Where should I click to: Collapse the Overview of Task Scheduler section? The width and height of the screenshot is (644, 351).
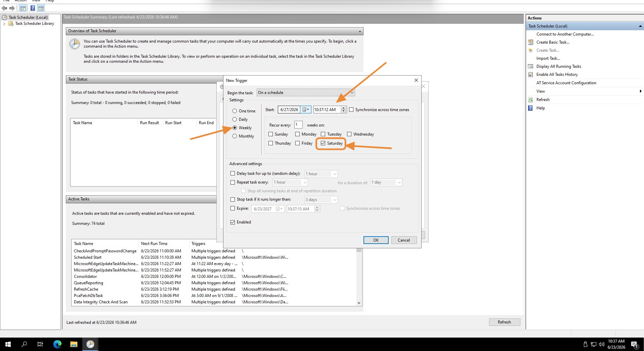click(x=360, y=31)
